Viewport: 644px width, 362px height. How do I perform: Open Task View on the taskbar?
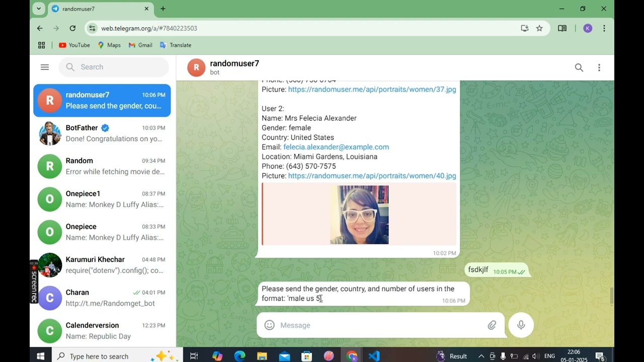tap(194, 356)
